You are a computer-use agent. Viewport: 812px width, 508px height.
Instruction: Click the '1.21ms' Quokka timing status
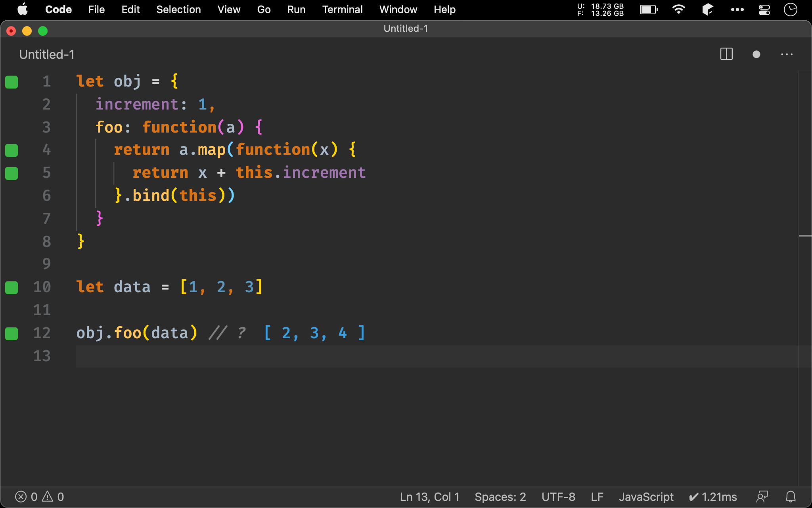[x=713, y=497]
